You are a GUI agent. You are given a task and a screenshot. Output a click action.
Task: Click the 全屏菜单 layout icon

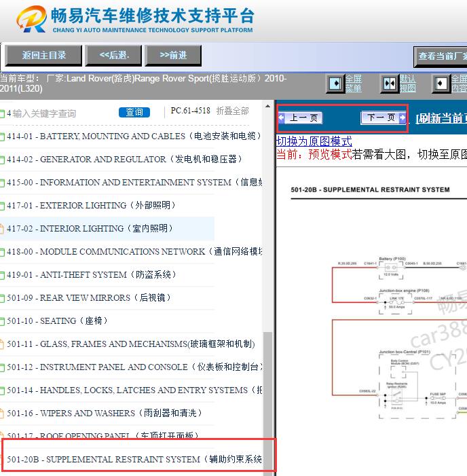335,83
